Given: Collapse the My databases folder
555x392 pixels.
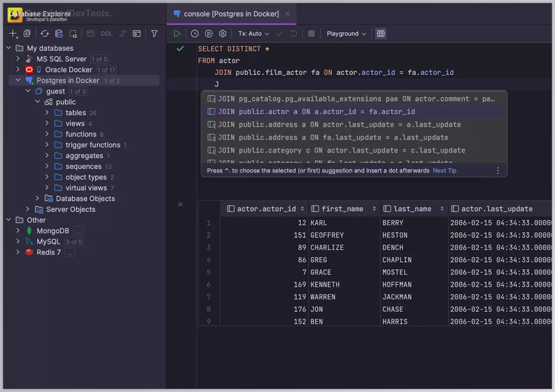Looking at the screenshot, I should click(9, 48).
